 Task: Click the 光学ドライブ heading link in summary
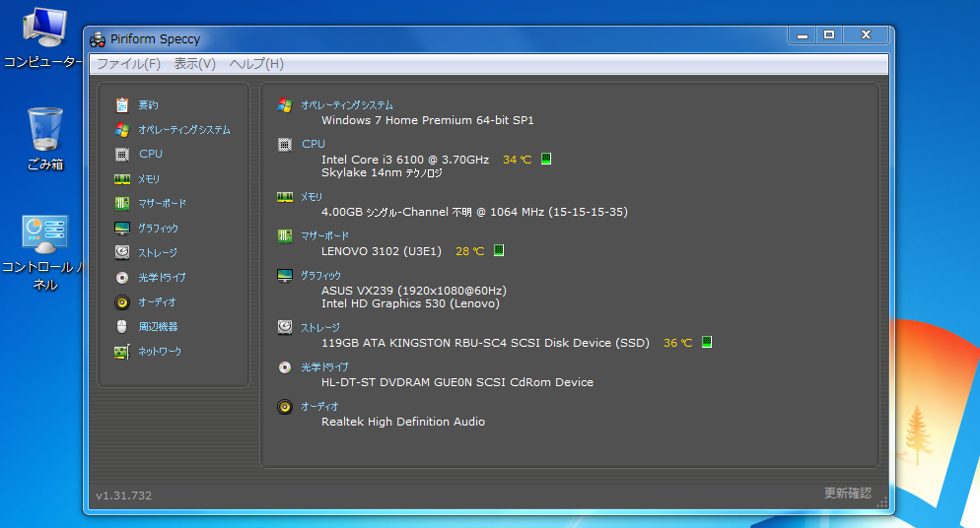[324, 367]
